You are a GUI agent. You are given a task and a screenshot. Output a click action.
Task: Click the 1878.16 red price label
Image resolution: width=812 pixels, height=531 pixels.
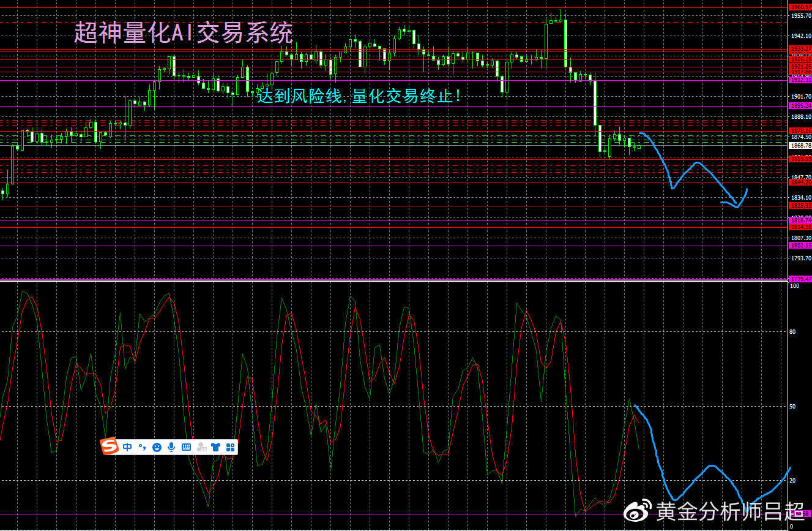800,130
